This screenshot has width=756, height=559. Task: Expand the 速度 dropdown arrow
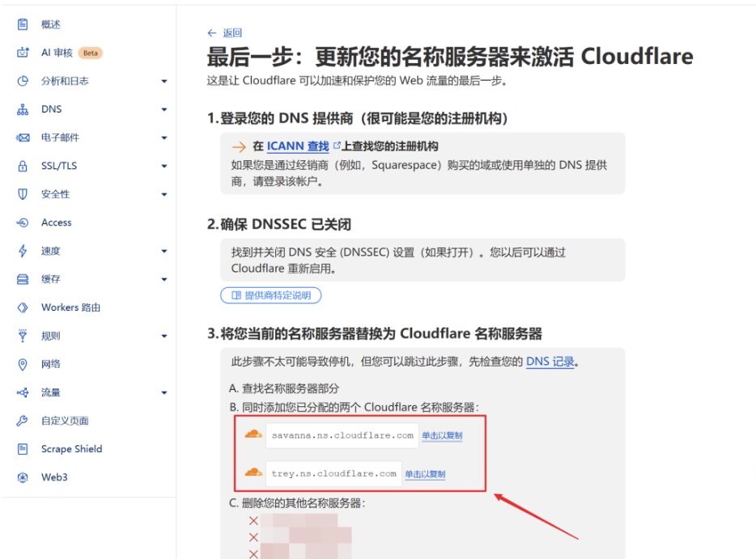click(x=164, y=252)
